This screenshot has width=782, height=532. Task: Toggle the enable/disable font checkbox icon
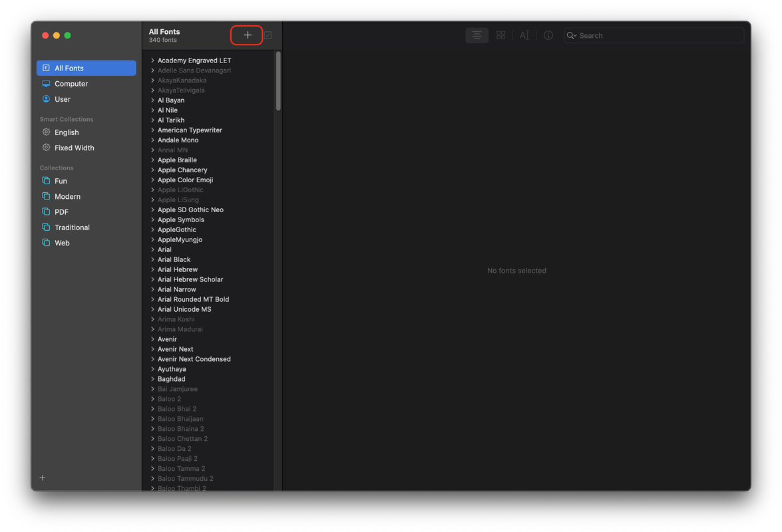coord(268,35)
